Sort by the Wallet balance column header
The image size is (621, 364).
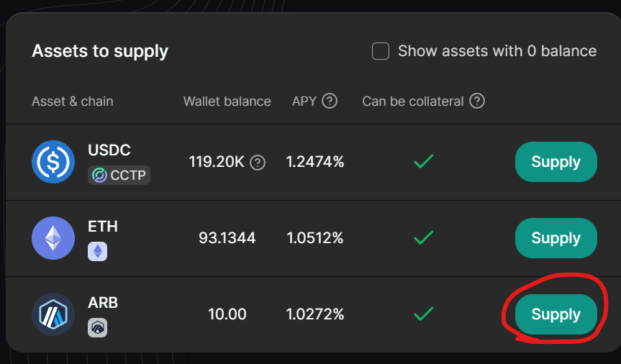click(227, 101)
